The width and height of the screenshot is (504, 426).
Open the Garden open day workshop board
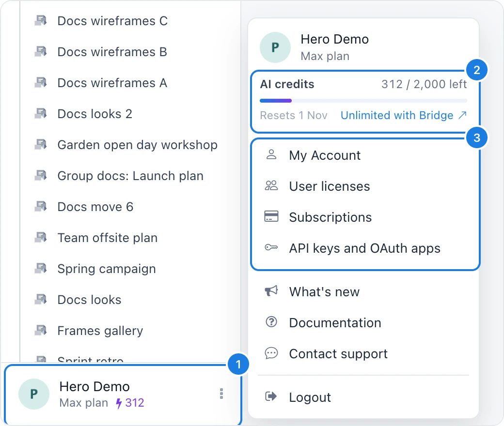138,145
